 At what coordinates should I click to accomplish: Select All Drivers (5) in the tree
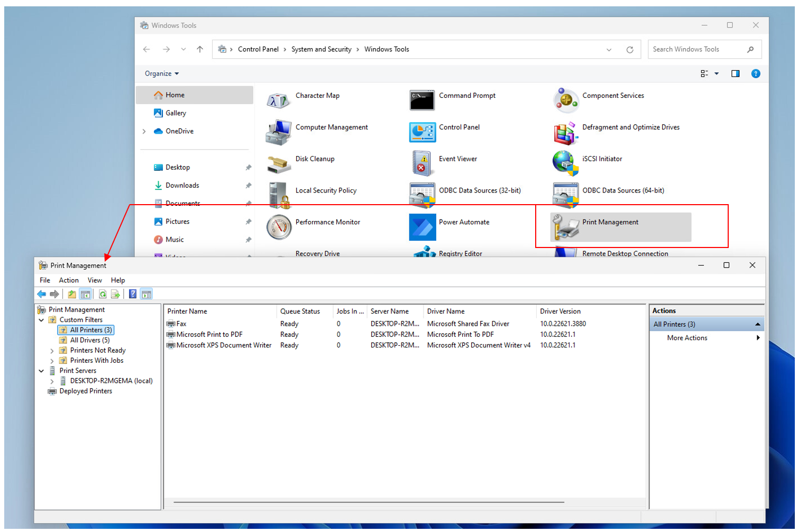(90, 341)
